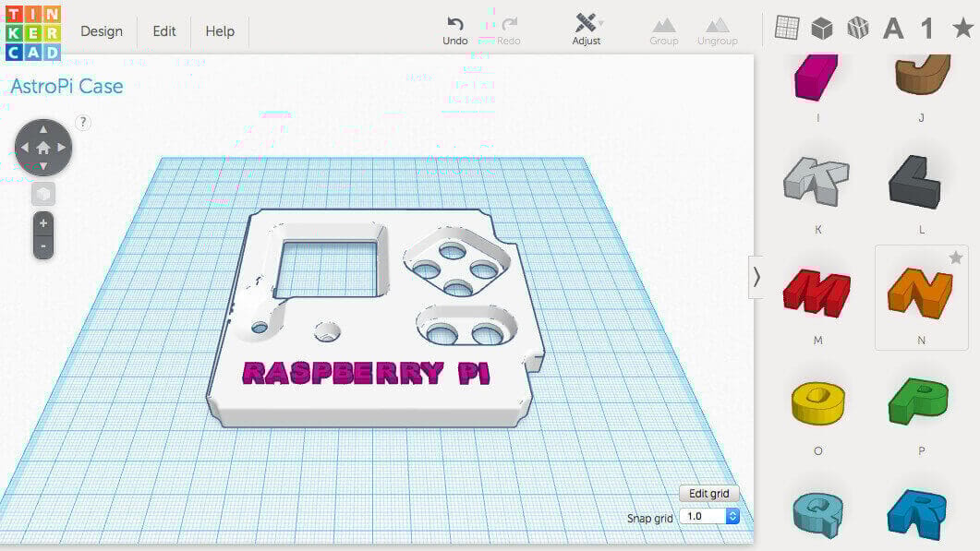980x551 pixels.
Task: Collapse the shapes side panel
Action: [x=756, y=277]
